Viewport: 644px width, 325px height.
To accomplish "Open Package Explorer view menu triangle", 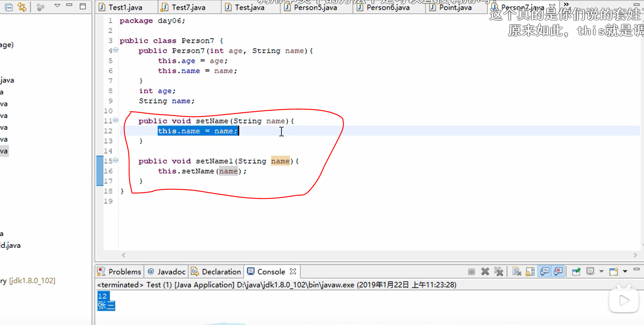I will click(x=57, y=6).
